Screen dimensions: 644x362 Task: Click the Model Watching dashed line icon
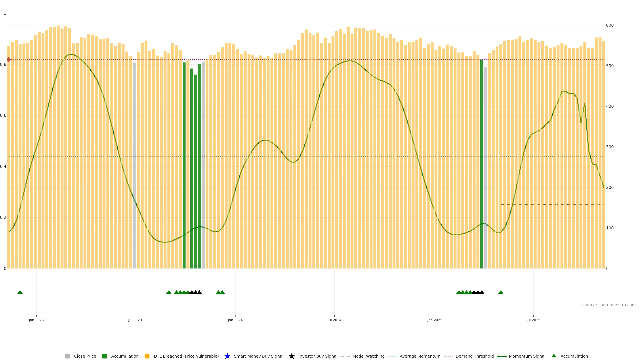(345, 356)
